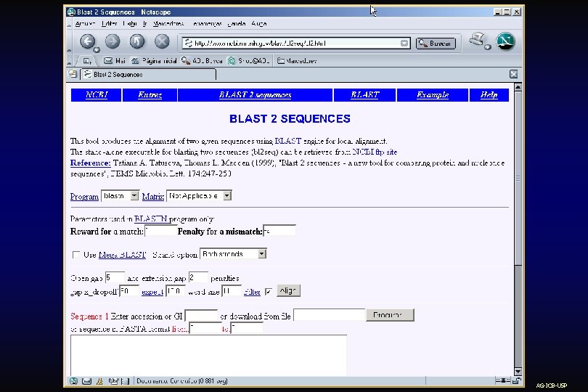Click the Stop loading toolbar button
The height and width of the screenshot is (392, 588).
point(162,41)
